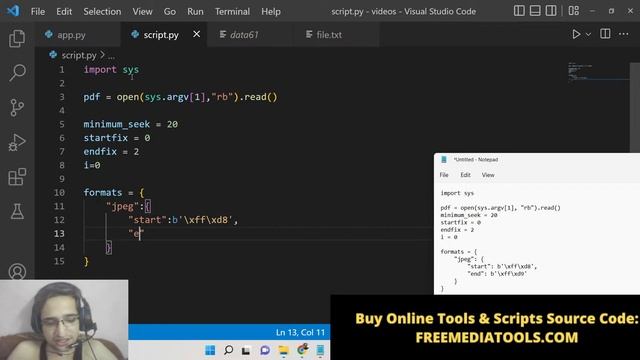Close the script.py tab

click(x=197, y=34)
